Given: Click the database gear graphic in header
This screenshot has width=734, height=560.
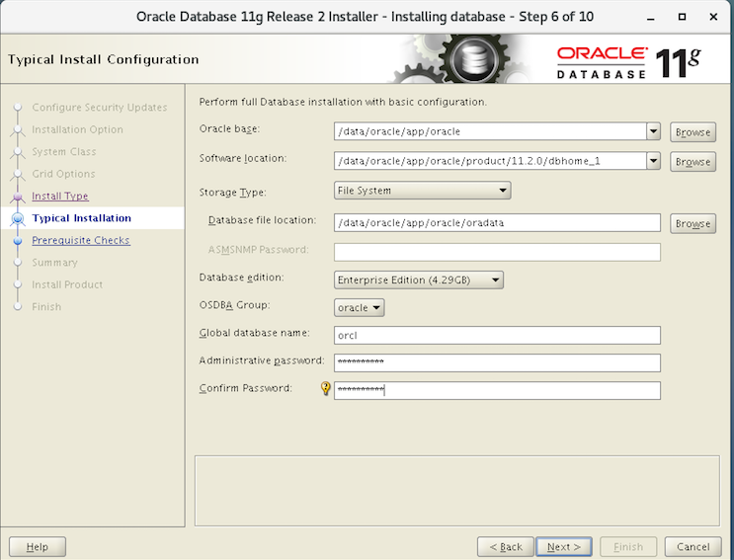Looking at the screenshot, I should pos(473,59).
